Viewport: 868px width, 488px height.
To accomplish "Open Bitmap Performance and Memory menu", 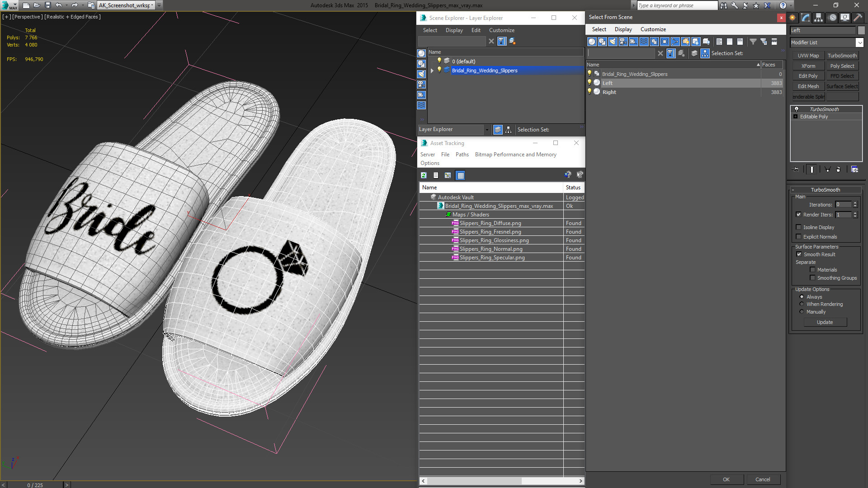I will [x=515, y=155].
